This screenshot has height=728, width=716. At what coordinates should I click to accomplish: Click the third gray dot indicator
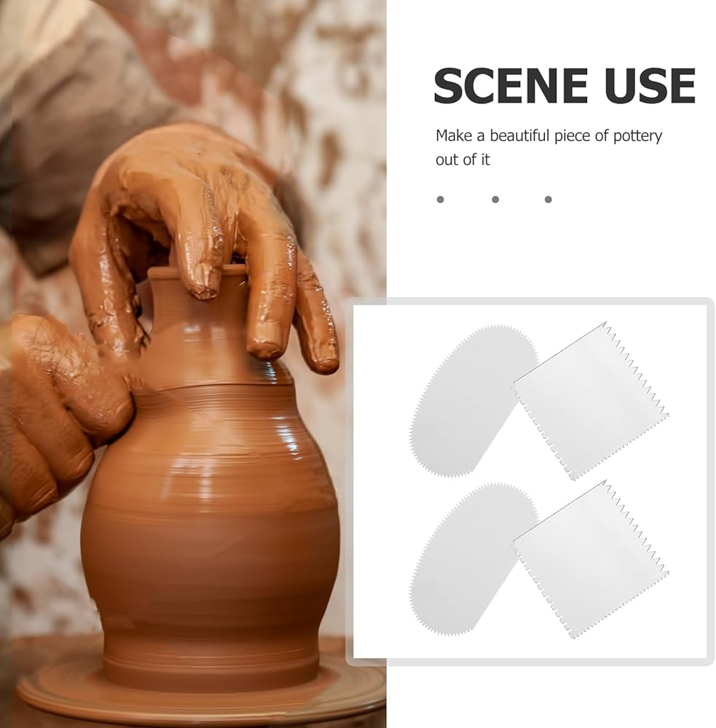click(x=548, y=199)
